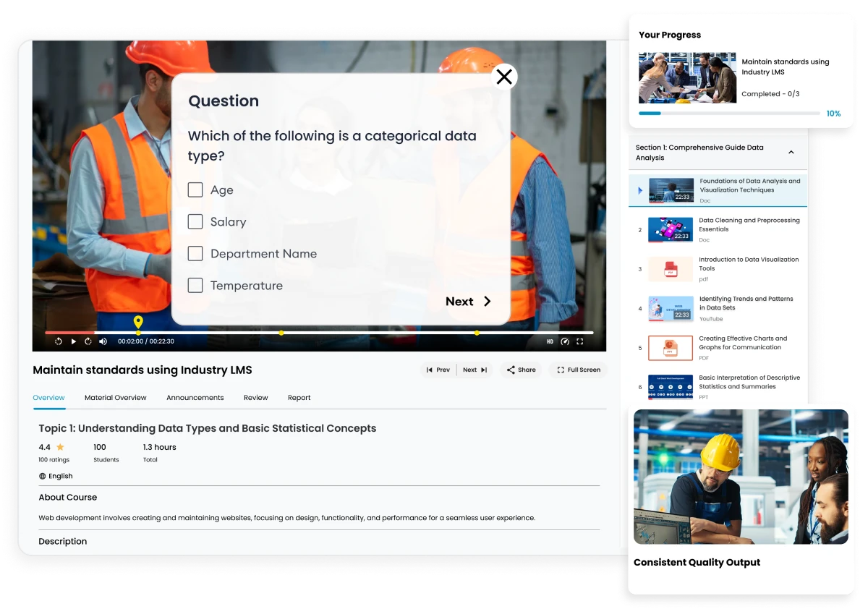Collapse Section 1: Comprehensive Guide Data Analysis

click(791, 152)
